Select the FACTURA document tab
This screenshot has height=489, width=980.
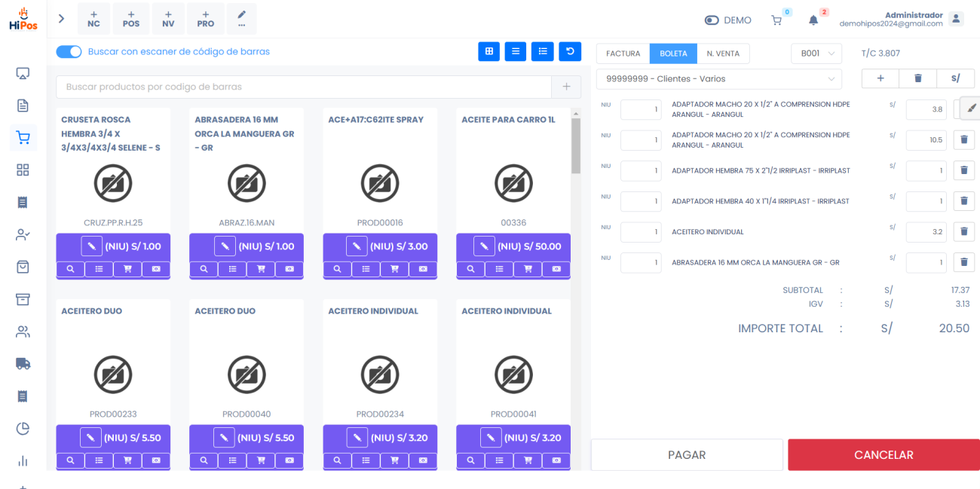tap(623, 53)
